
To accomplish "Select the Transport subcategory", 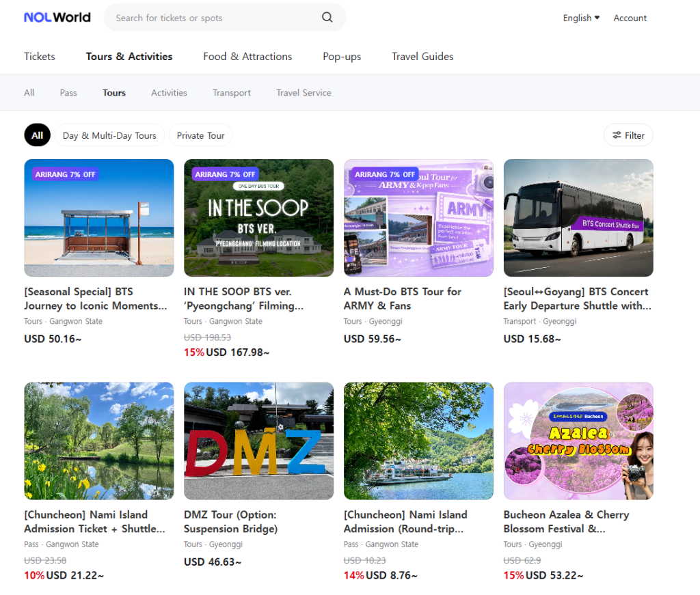I will pos(232,93).
